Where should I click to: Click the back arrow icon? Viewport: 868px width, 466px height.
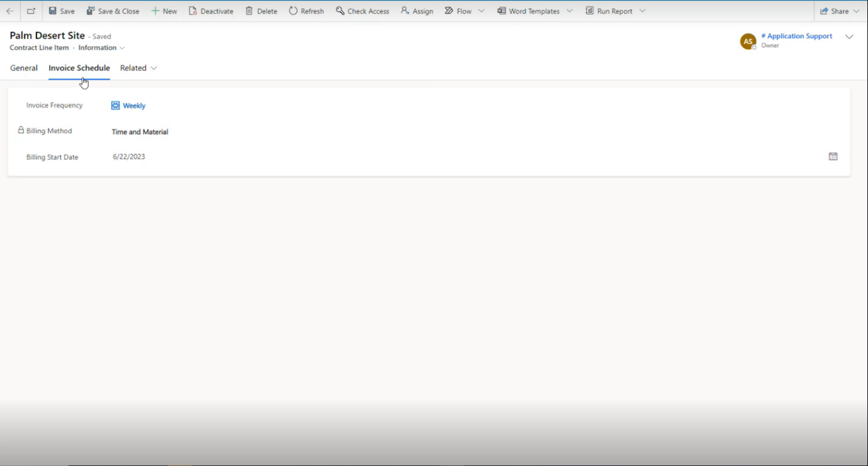10,11
